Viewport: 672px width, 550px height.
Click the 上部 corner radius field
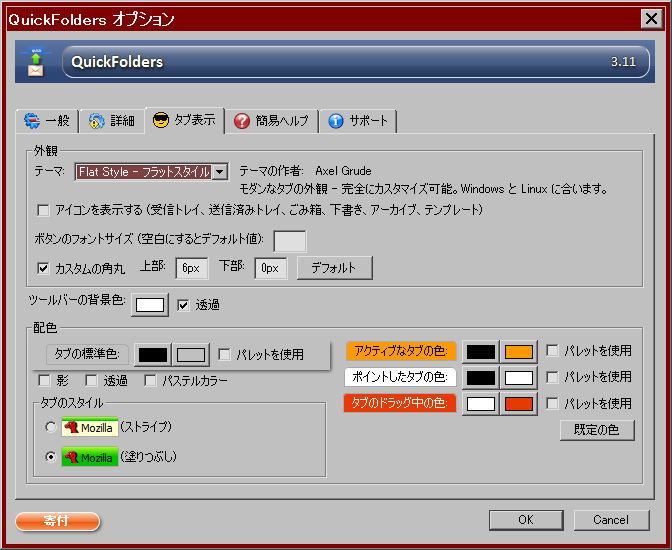pos(192,269)
